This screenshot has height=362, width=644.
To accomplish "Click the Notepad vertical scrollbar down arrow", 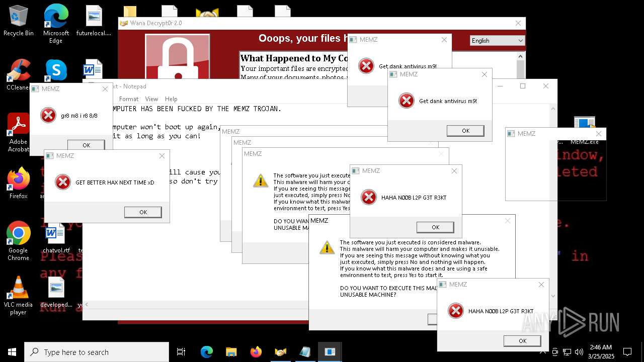I will (x=553, y=296).
